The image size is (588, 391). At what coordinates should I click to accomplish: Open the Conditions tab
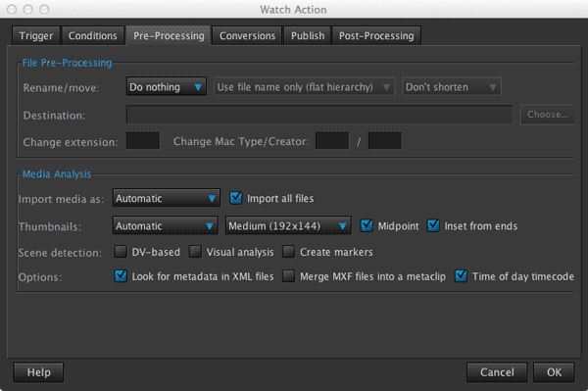coord(93,36)
